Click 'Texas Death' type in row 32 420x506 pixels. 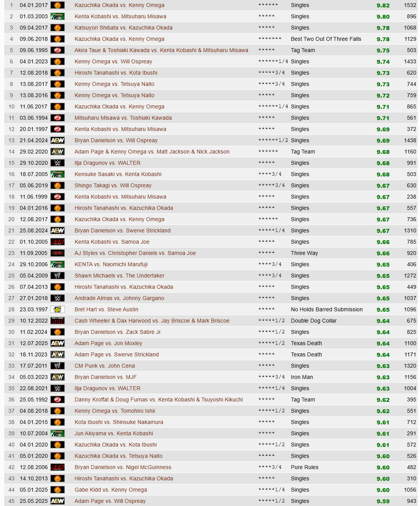[306, 355]
